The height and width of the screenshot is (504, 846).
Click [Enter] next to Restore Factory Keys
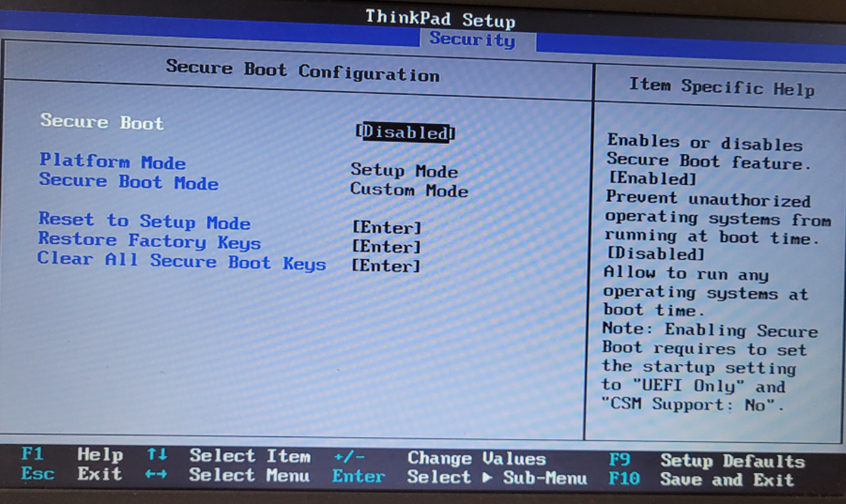[387, 247]
